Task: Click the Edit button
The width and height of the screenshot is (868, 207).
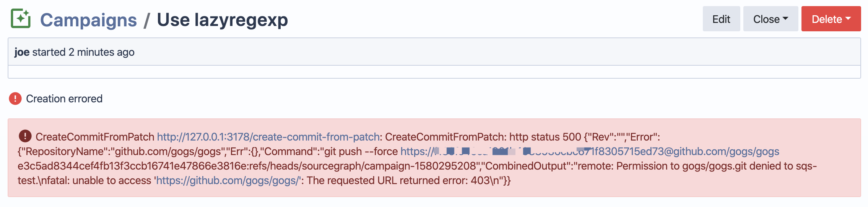Action: (721, 19)
